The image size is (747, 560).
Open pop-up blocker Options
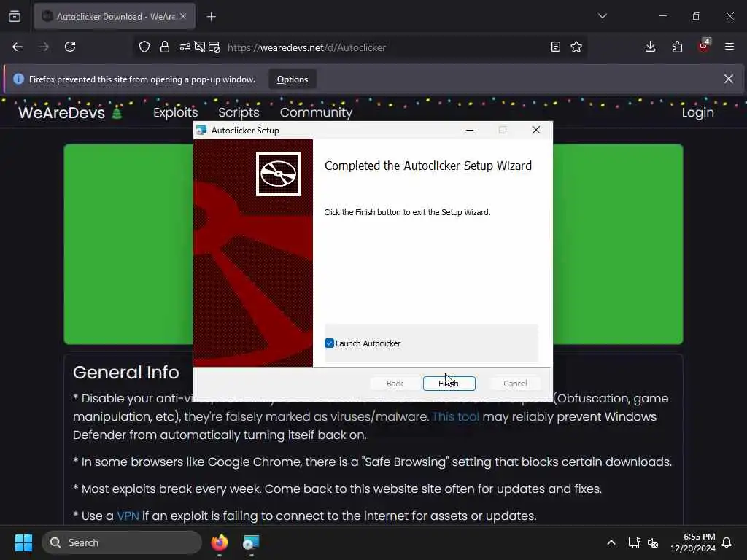[293, 79]
